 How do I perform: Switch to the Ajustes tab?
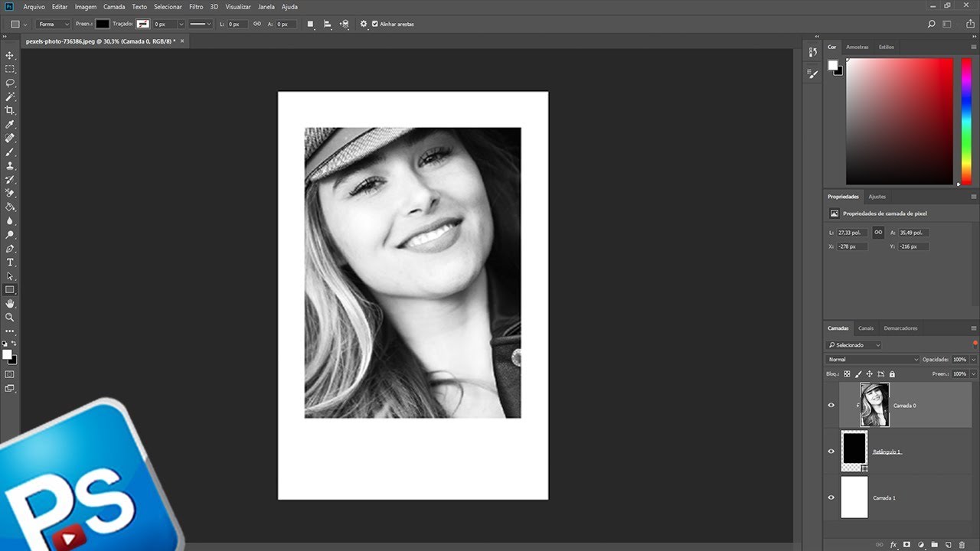(877, 197)
